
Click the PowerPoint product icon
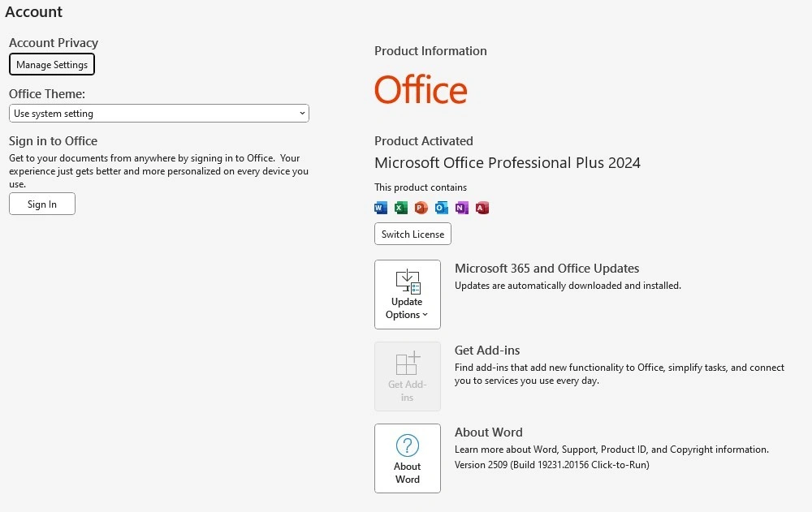[421, 208]
